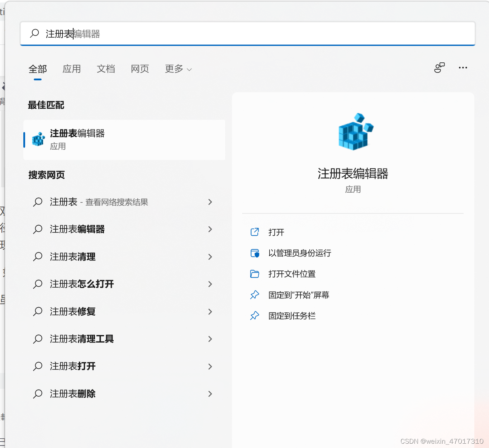The height and width of the screenshot is (448, 489).
Task: Click the small registry editor cube icon
Action: [x=38, y=139]
